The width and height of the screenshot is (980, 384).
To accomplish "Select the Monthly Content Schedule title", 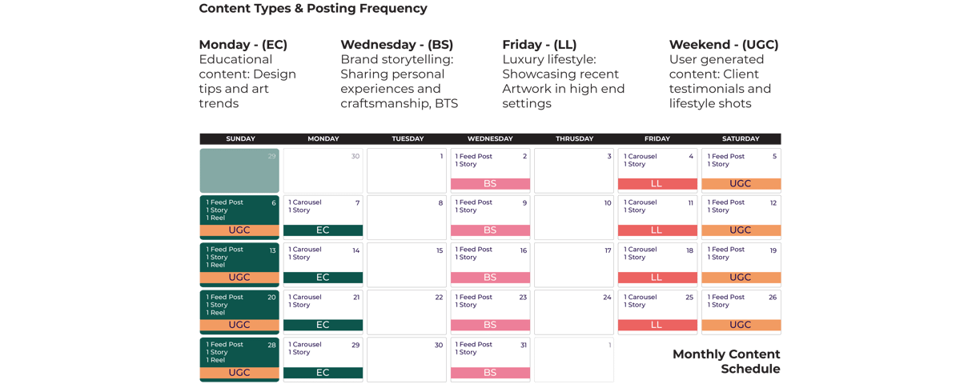I will (726, 362).
